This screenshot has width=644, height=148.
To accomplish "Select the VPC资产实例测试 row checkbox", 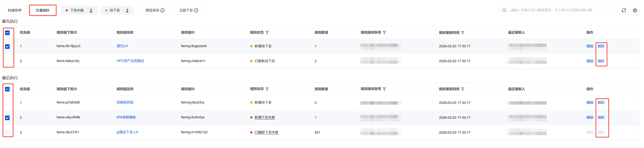I will [8, 61].
